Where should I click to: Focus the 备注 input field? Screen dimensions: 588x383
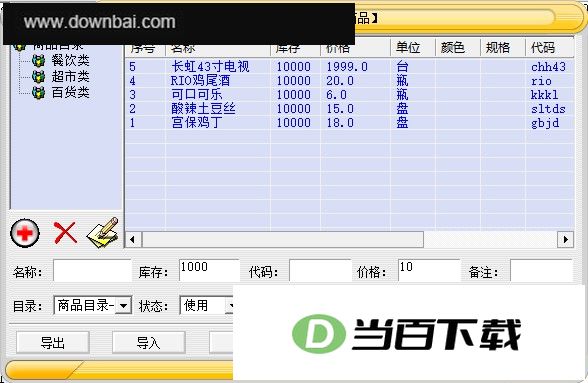click(x=541, y=270)
